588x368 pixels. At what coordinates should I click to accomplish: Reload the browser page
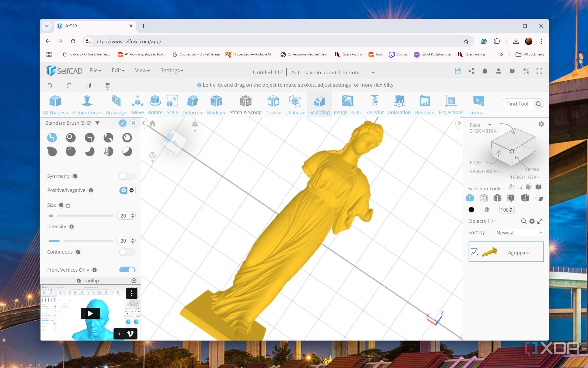pyautogui.click(x=73, y=41)
